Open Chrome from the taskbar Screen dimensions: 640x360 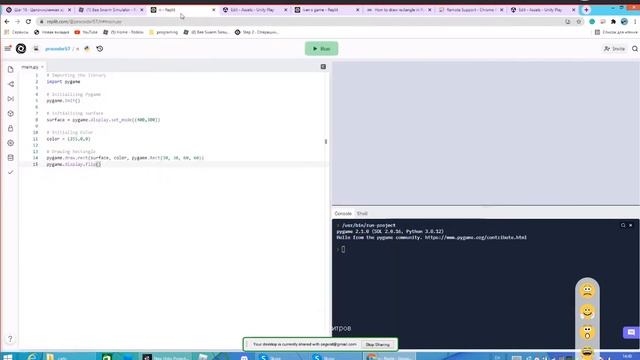388,357
